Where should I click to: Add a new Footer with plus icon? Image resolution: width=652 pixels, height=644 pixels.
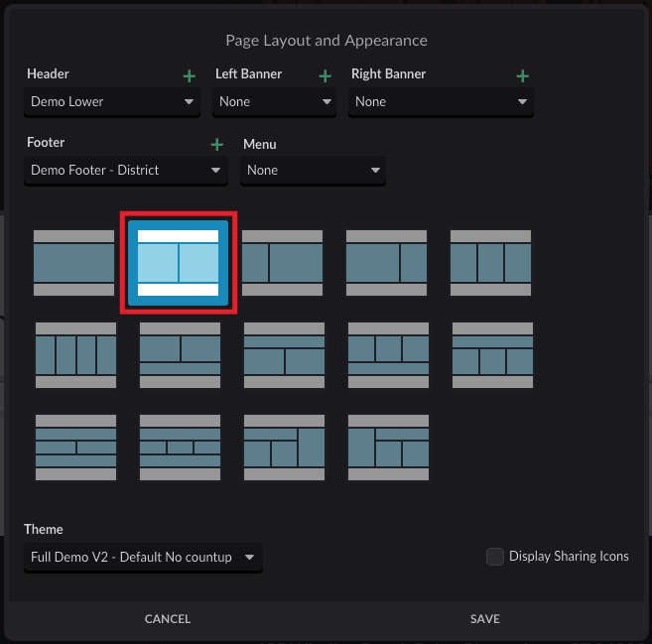(x=217, y=144)
